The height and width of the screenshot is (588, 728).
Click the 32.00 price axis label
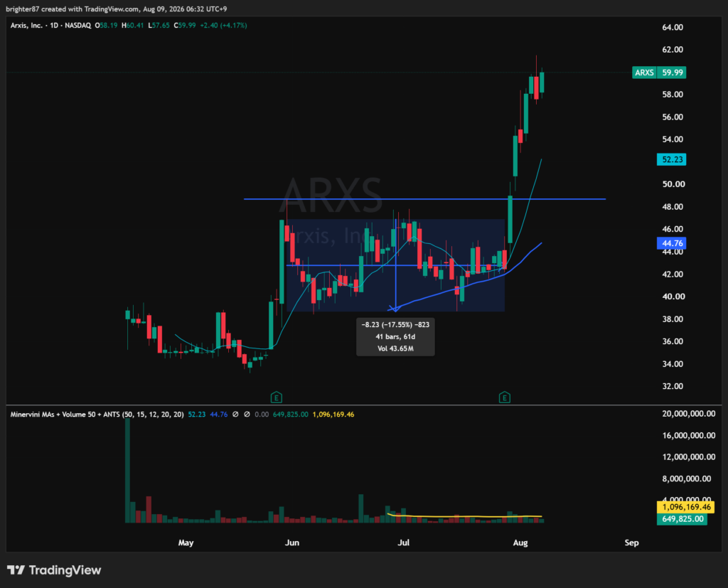[x=673, y=386]
